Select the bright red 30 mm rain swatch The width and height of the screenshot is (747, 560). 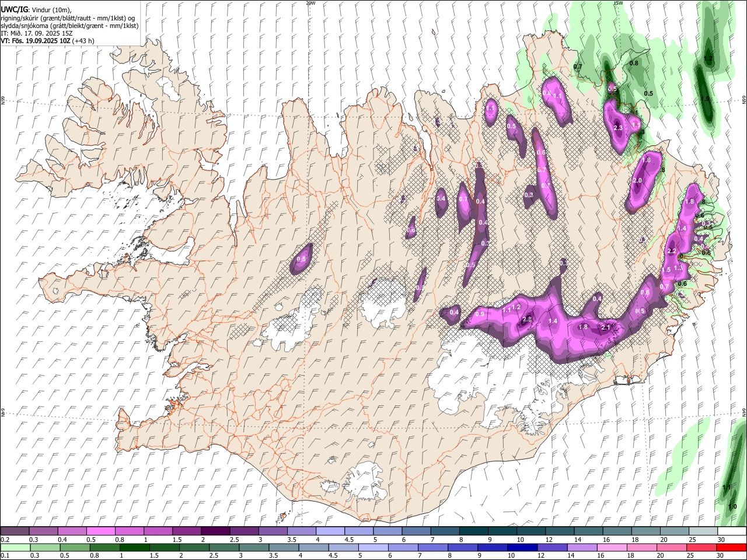click(731, 547)
